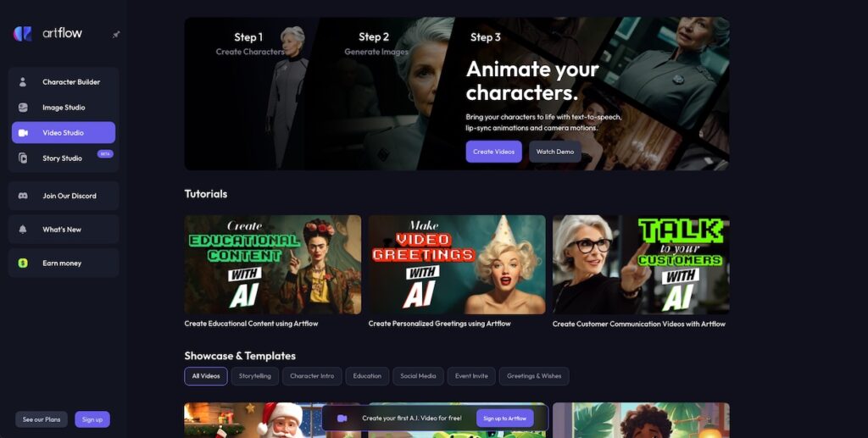
Task: Toggle the sidebar pin icon
Action: [116, 34]
